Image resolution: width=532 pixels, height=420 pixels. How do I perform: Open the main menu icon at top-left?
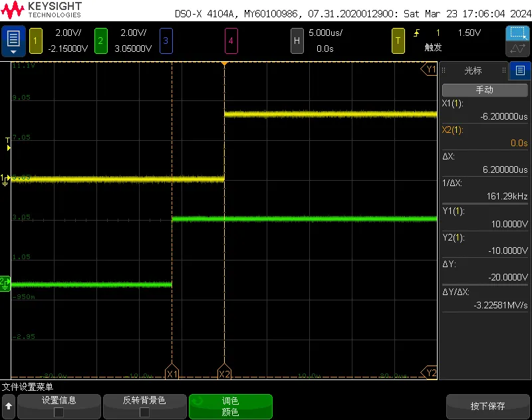click(x=13, y=41)
